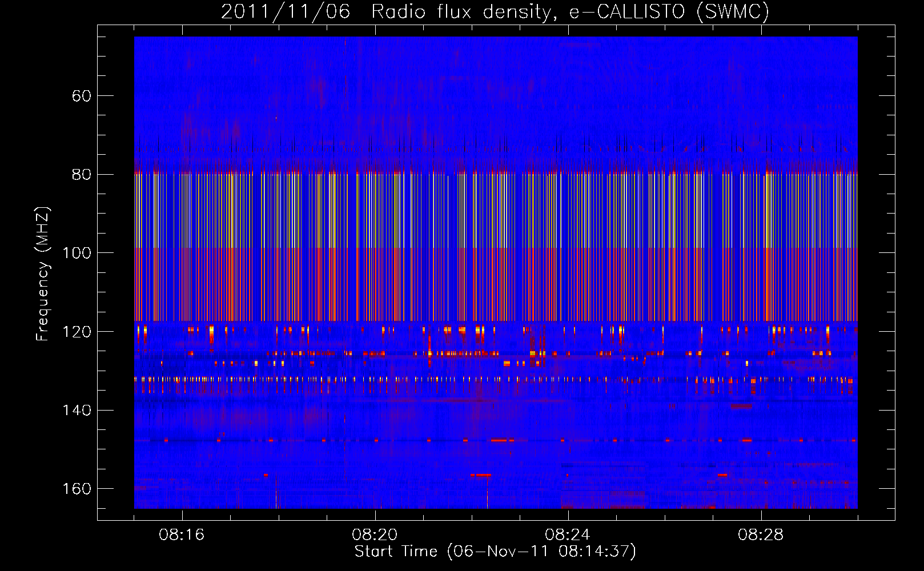This screenshot has height=571, width=924.
Task: Click the 'Frequency (MHZ)' axis label
Action: coord(43,274)
